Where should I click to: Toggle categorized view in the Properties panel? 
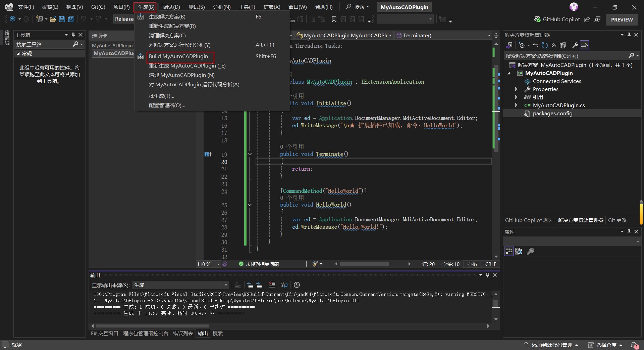coord(509,251)
